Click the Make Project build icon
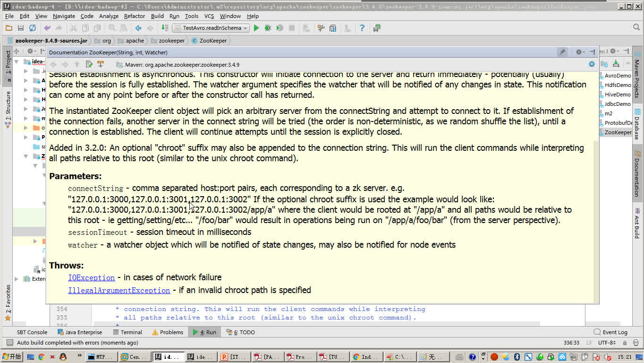This screenshot has height=363, width=644. tap(164, 28)
